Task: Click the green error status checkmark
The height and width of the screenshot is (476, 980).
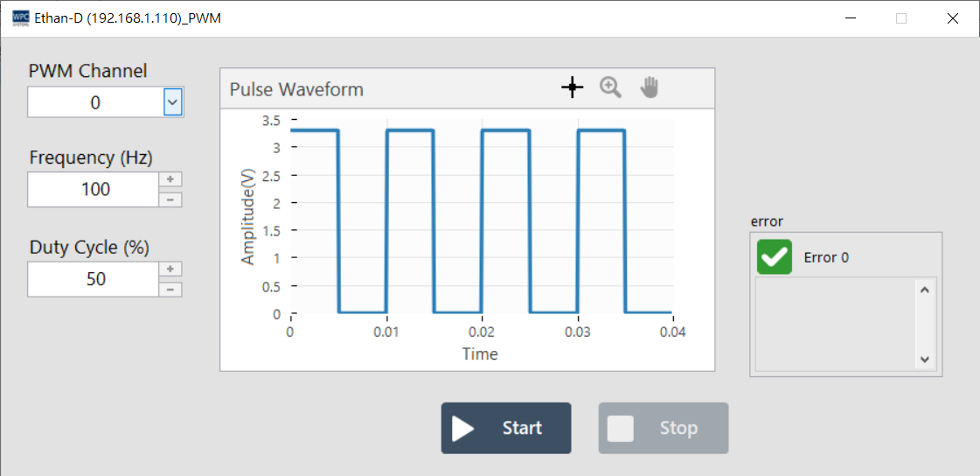Action: coord(775,257)
